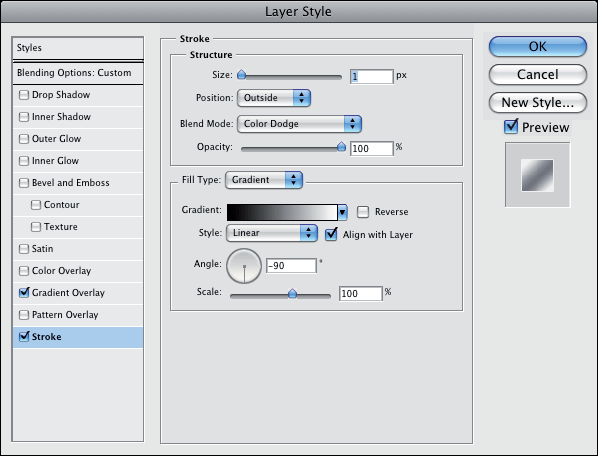The height and width of the screenshot is (456, 598).
Task: Disable the Preview checkbox
Action: pyautogui.click(x=511, y=127)
